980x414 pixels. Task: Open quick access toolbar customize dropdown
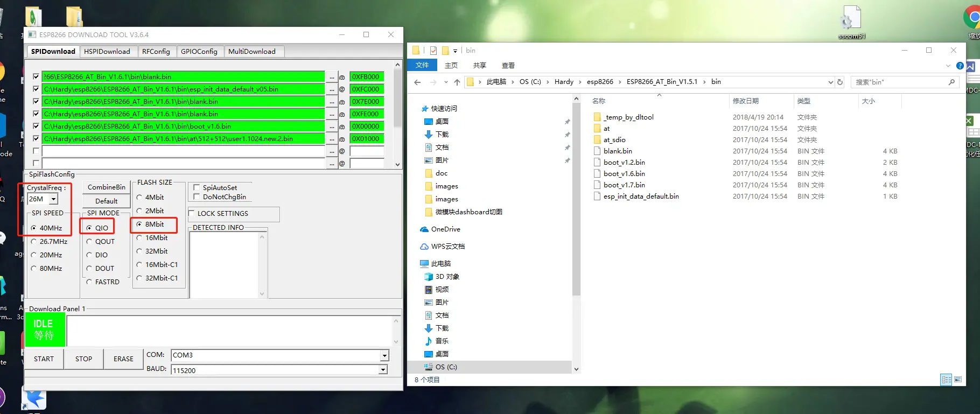(x=455, y=51)
